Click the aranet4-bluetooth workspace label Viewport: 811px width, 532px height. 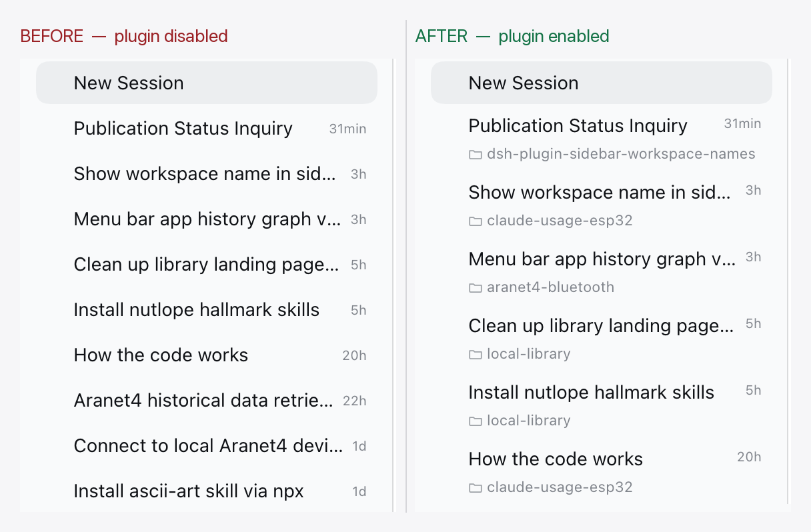click(x=550, y=287)
